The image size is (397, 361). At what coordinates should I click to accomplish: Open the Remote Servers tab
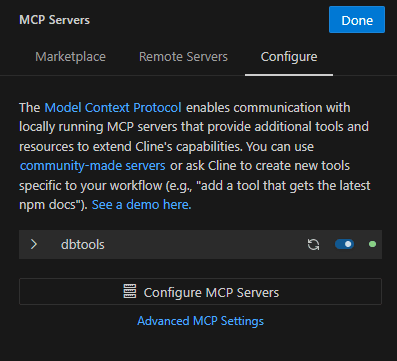click(x=183, y=57)
